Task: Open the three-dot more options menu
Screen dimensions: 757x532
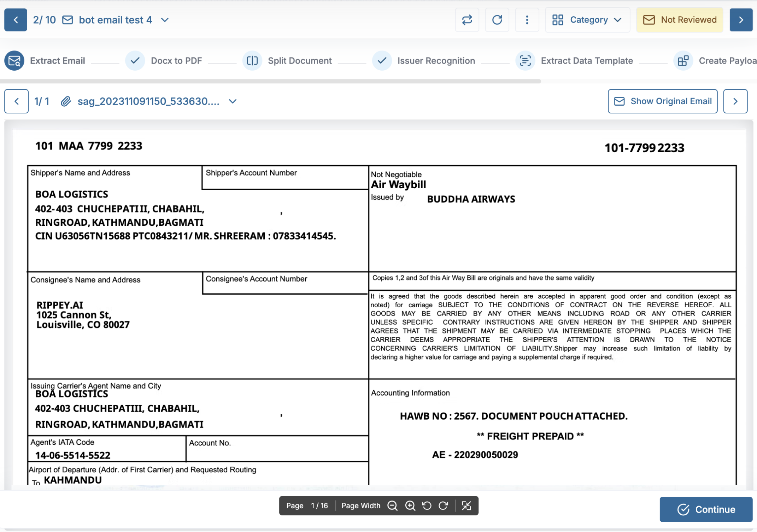Action: pos(527,20)
